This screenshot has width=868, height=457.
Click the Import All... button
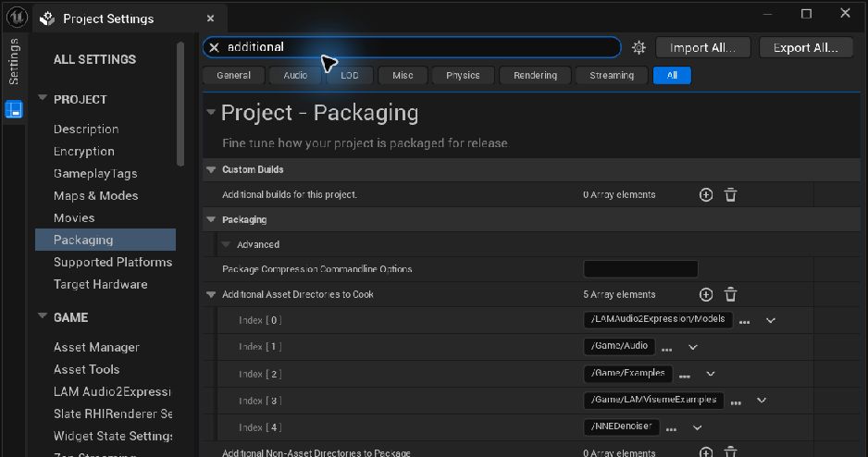703,47
